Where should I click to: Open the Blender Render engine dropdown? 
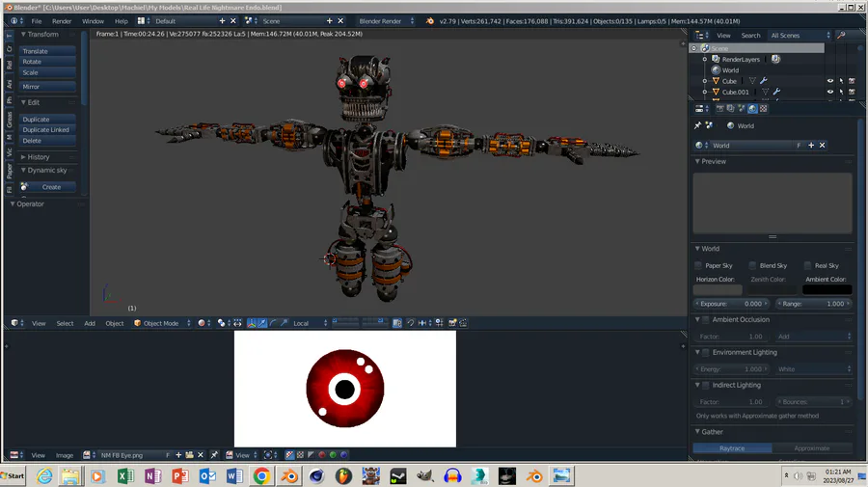(x=385, y=21)
